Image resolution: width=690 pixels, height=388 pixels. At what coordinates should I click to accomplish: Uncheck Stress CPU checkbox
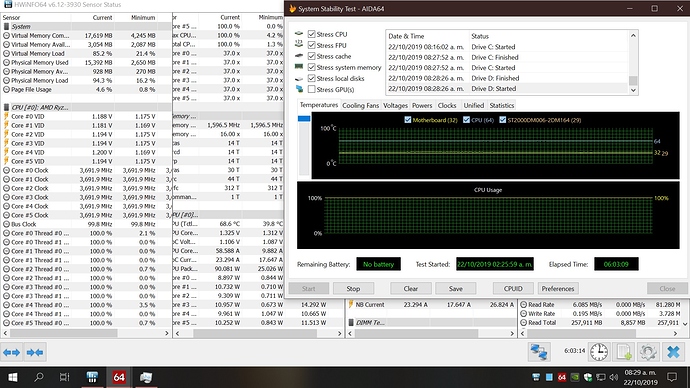pos(312,34)
